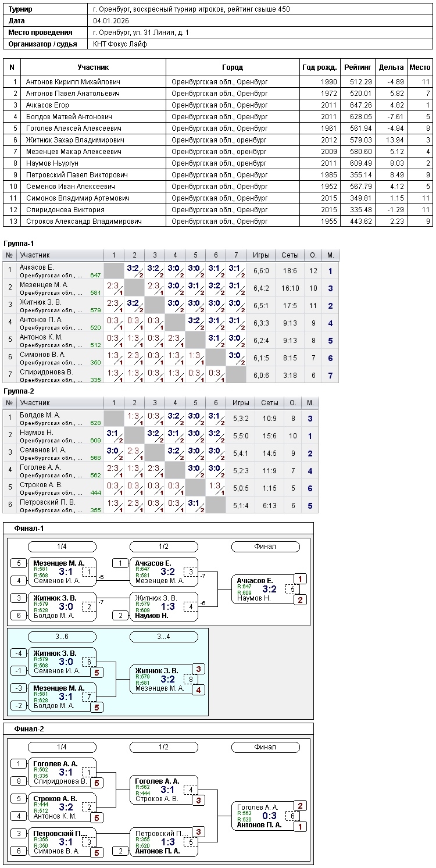Click the Сеты header in Группа-1 table
436x868 pixels.
click(290, 255)
